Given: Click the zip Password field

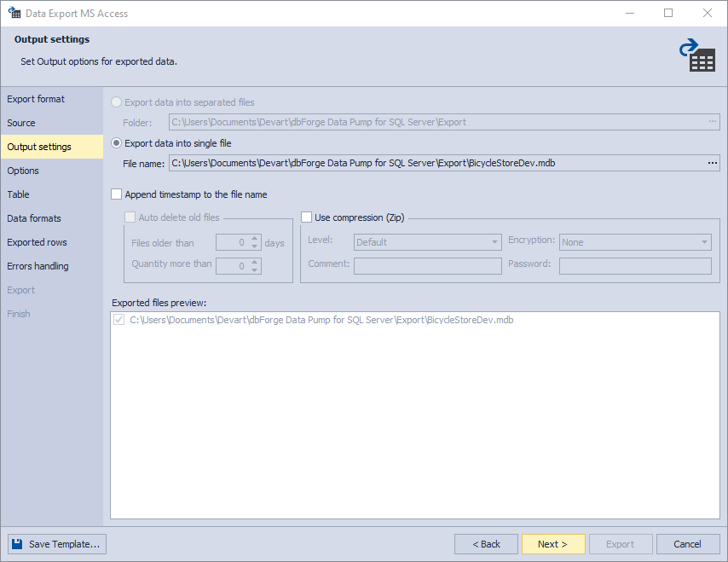Looking at the screenshot, I should [x=635, y=266].
